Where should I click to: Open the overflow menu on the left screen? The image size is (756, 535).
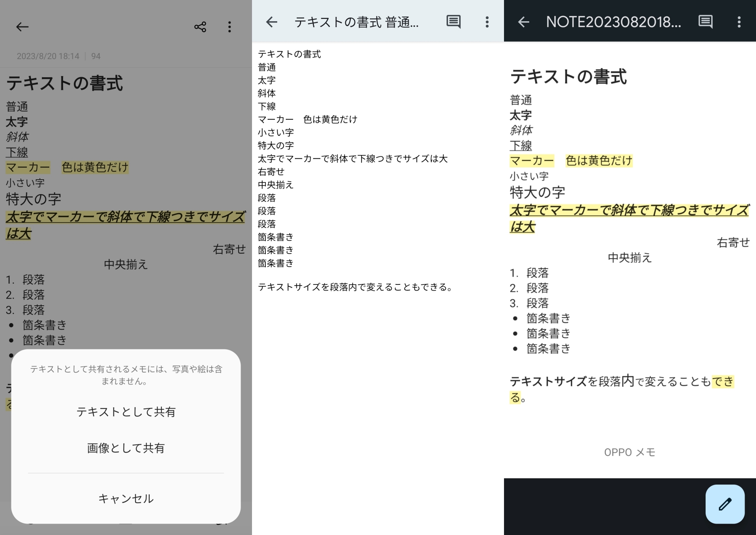tap(230, 27)
